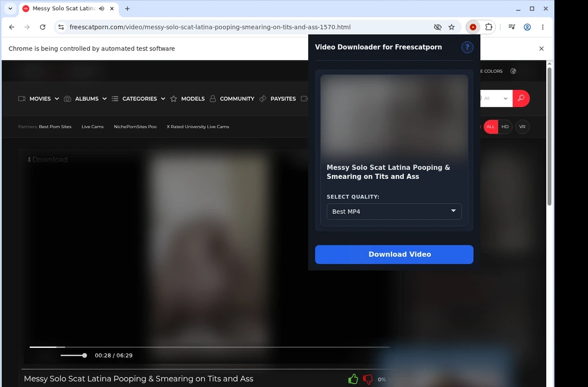Click the Download Video button
This screenshot has width=588, height=387.
pyautogui.click(x=394, y=254)
